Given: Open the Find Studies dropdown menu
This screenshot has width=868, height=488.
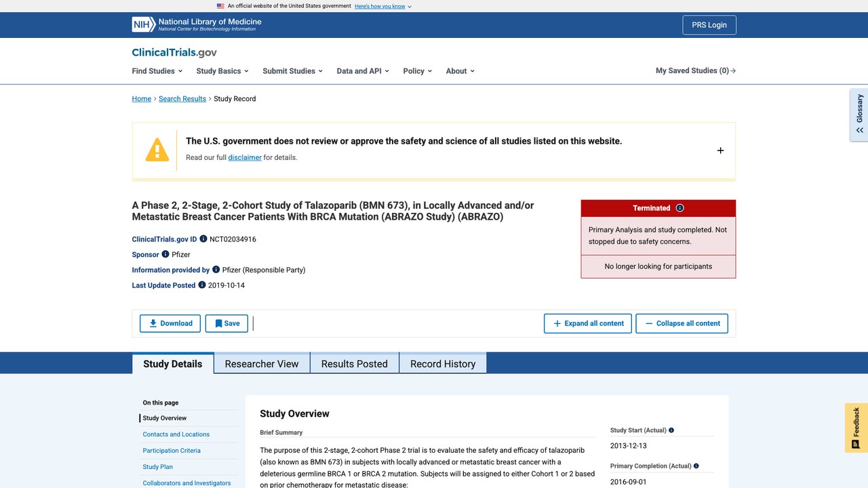Looking at the screenshot, I should (157, 71).
